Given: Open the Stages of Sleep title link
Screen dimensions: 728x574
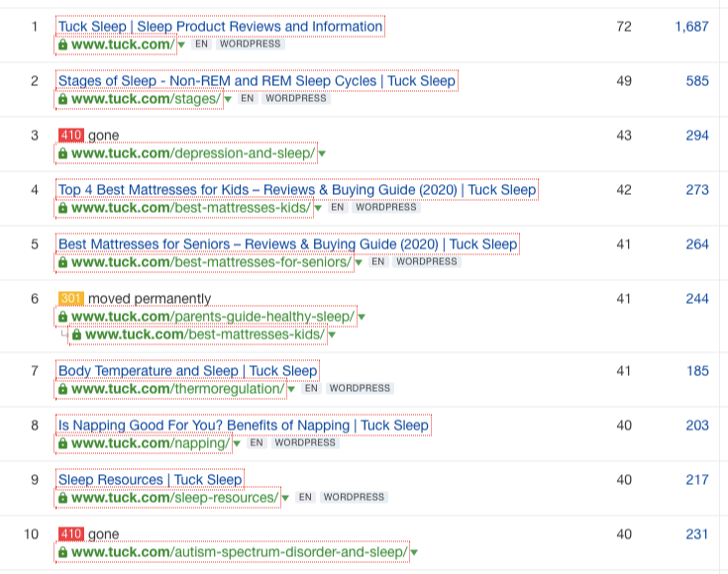Looking at the screenshot, I should click(257, 81).
